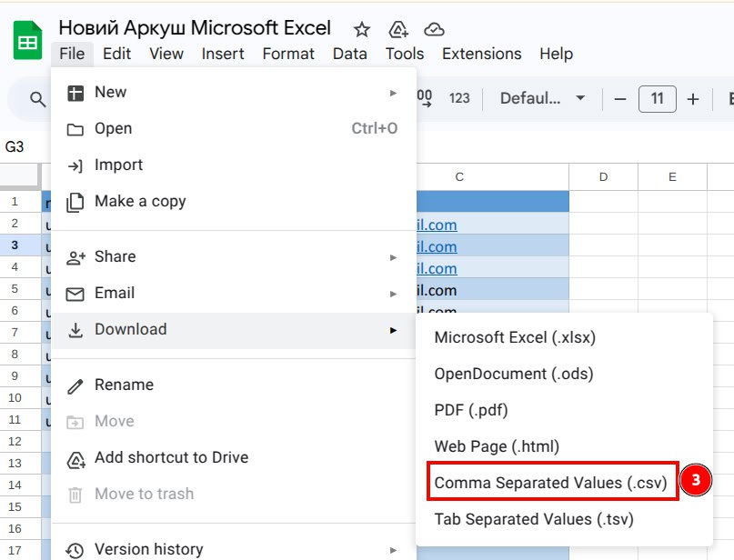This screenshot has width=734, height=560.
Task: Open the View menu
Action: click(x=166, y=54)
